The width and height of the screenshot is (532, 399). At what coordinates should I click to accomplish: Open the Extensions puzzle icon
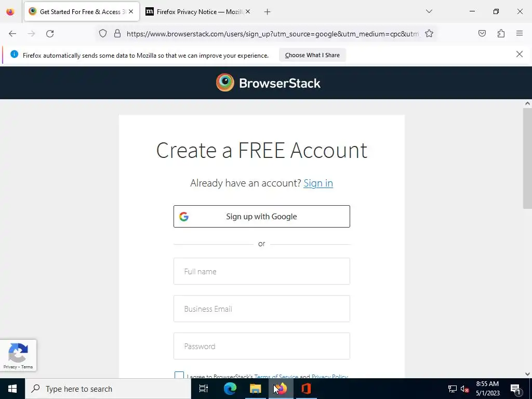501,34
